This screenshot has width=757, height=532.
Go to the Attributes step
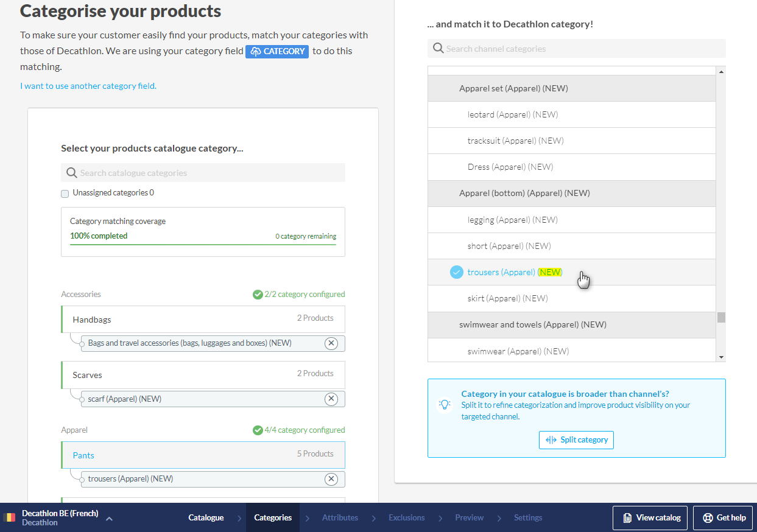tap(340, 517)
